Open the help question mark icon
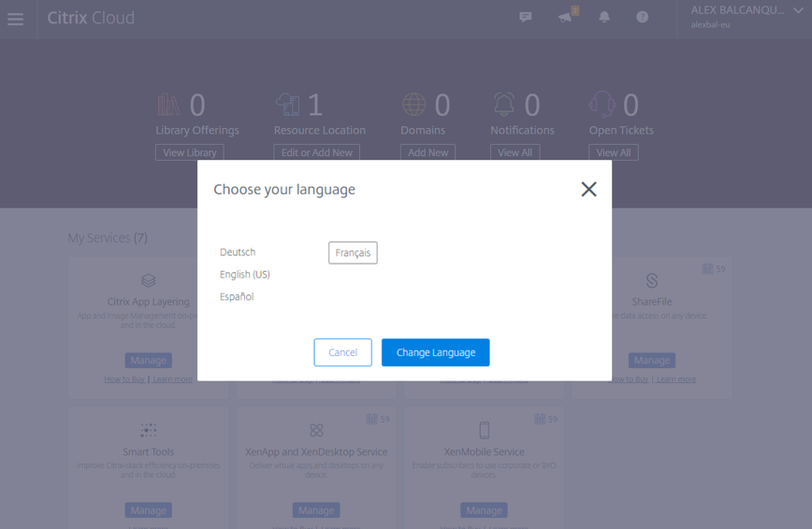Image resolution: width=812 pixels, height=529 pixels. 643,17
